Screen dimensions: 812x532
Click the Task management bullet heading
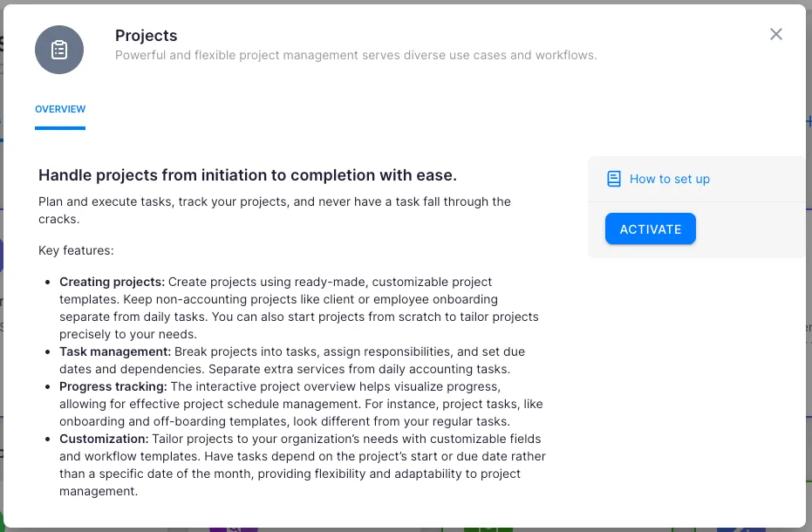click(x=115, y=351)
